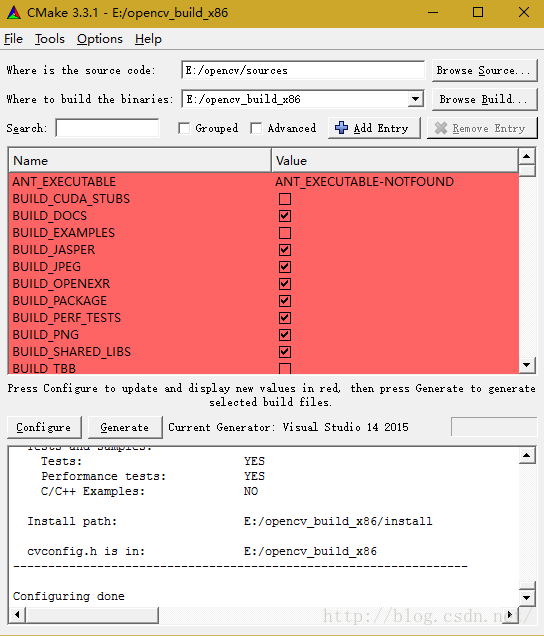Image resolution: width=544 pixels, height=636 pixels.
Task: Select the ANT_EXECUTABLE-NOTFOUND value cell
Action: pos(364,182)
